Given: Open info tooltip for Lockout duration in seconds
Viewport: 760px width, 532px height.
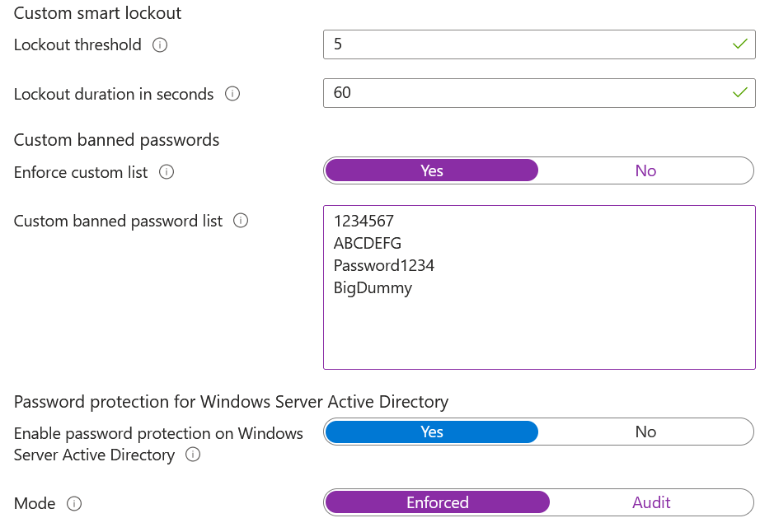Looking at the screenshot, I should point(232,94).
